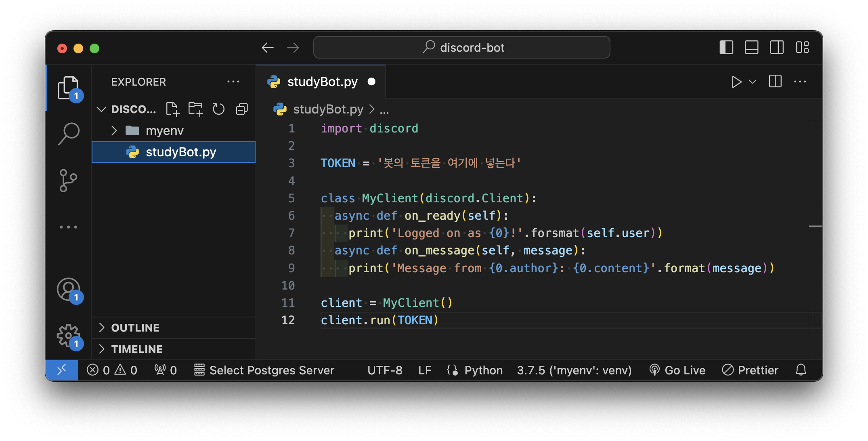Customize the editor layout
This screenshot has height=441, width=868.
coord(802,47)
